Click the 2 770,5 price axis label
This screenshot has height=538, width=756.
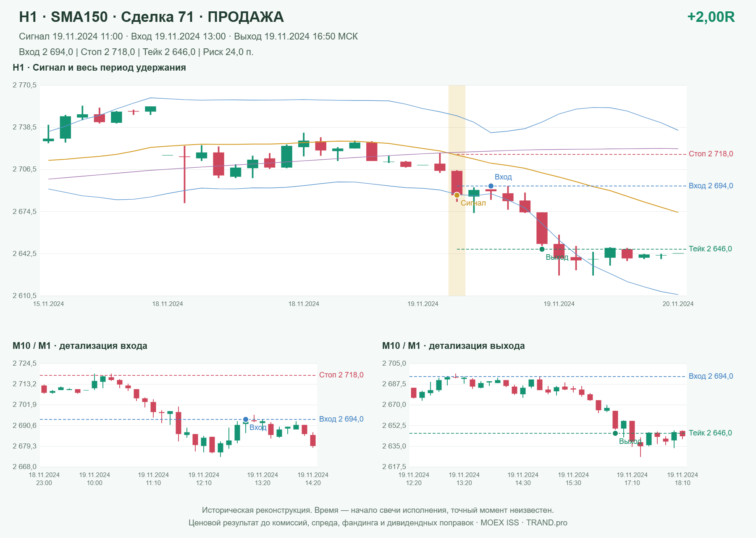click(24, 85)
